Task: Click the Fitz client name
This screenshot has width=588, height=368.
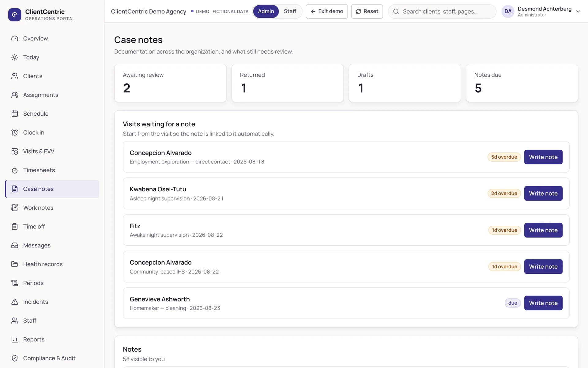Action: [x=135, y=226]
